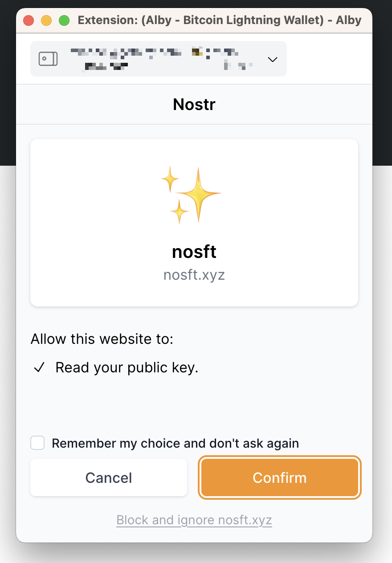Close the Alby window with red button

pyautogui.click(x=29, y=20)
